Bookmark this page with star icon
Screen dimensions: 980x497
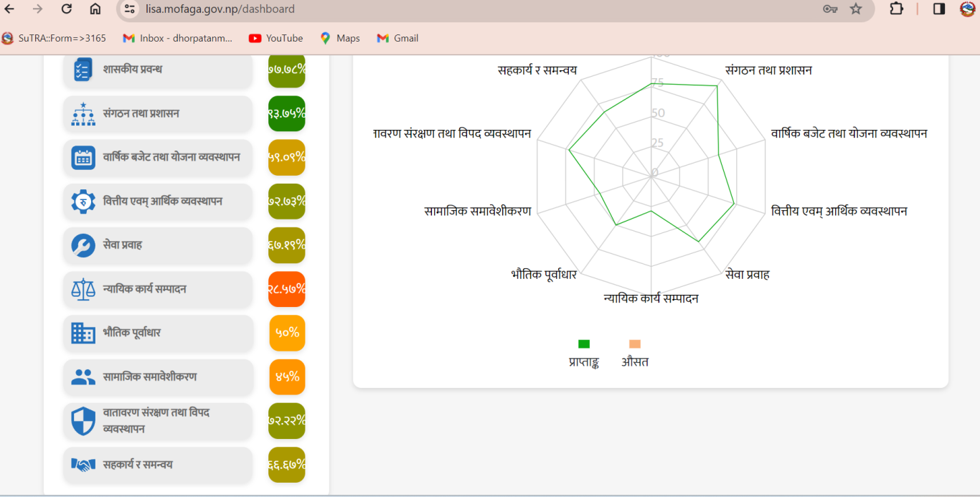tap(856, 9)
